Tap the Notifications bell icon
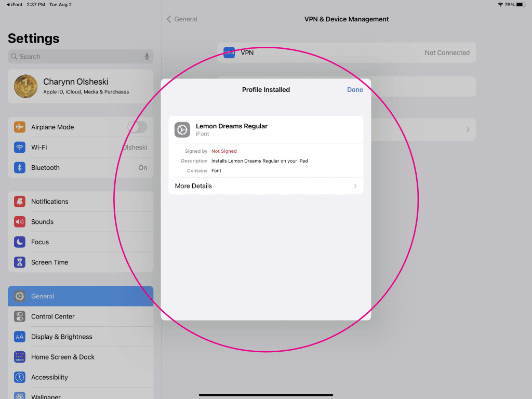 point(20,202)
